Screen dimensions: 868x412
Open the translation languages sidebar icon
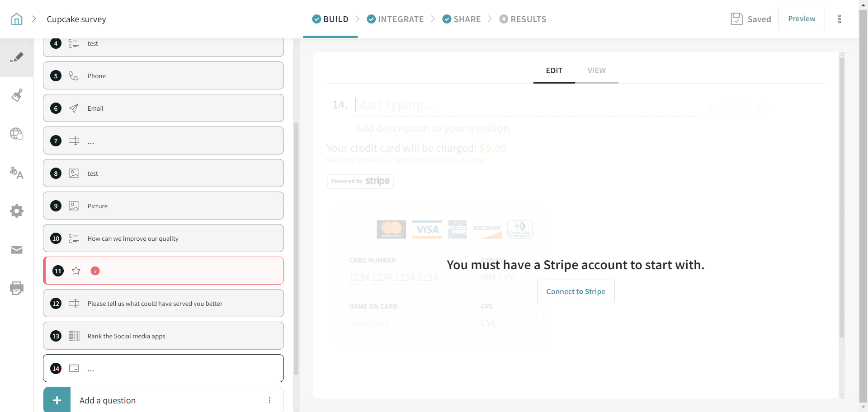(17, 173)
